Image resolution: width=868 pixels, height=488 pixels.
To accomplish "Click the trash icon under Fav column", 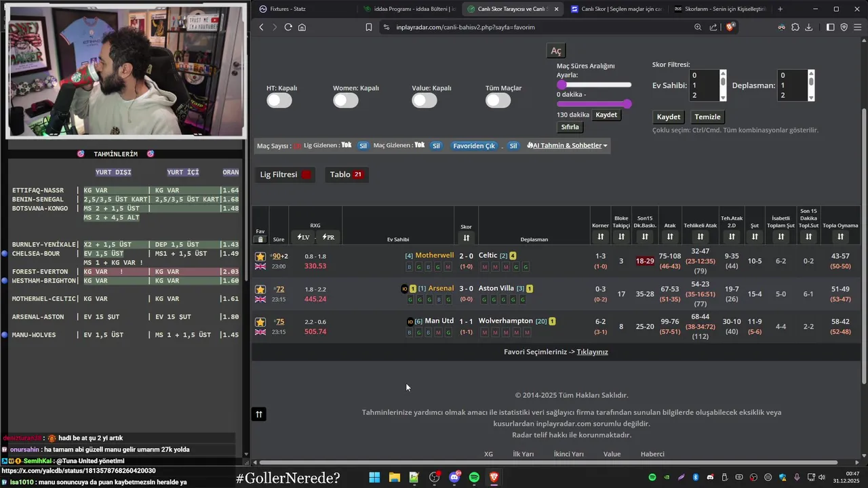I will click(x=260, y=239).
